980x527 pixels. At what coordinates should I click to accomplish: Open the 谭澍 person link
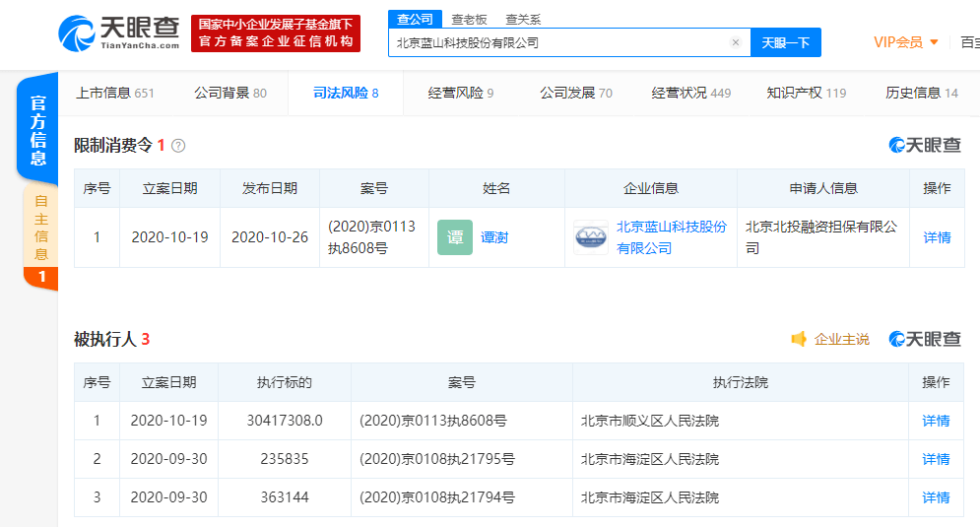coord(494,237)
